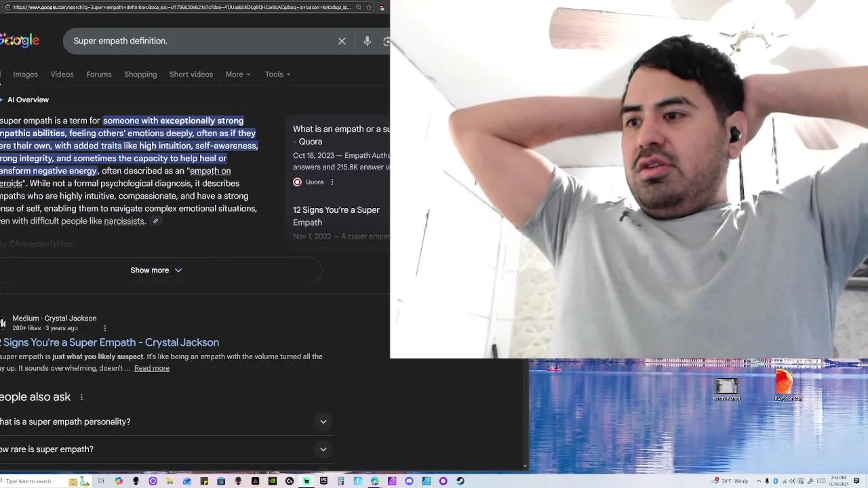
Task: Bookmark this page with the star icon
Action: point(368,7)
